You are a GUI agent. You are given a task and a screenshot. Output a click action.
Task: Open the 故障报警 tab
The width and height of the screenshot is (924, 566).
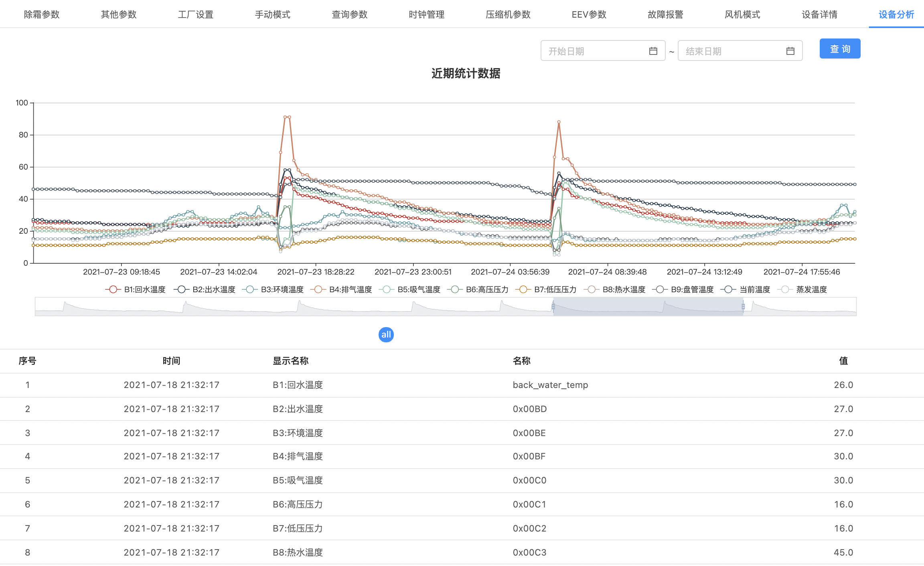[x=665, y=14]
